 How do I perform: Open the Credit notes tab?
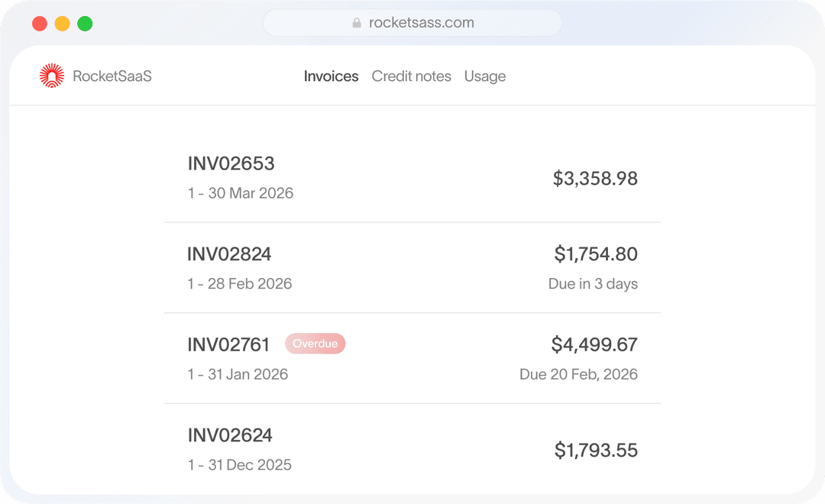point(411,76)
